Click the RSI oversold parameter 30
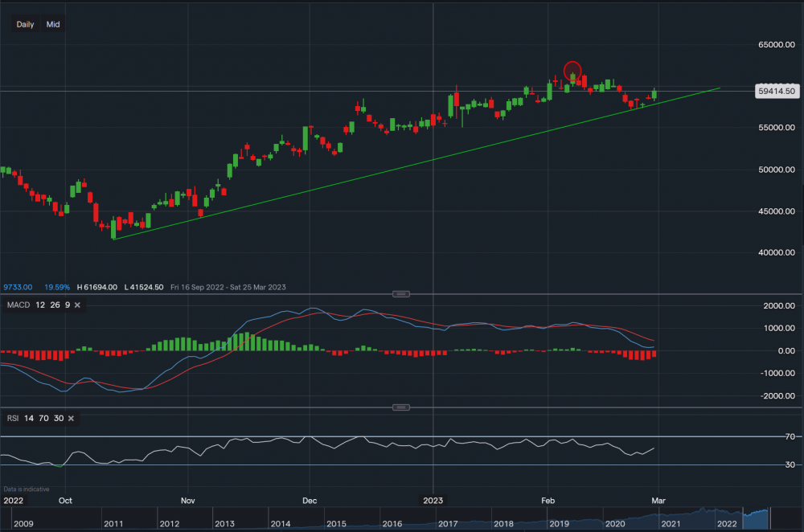804x532 pixels. pos(57,419)
